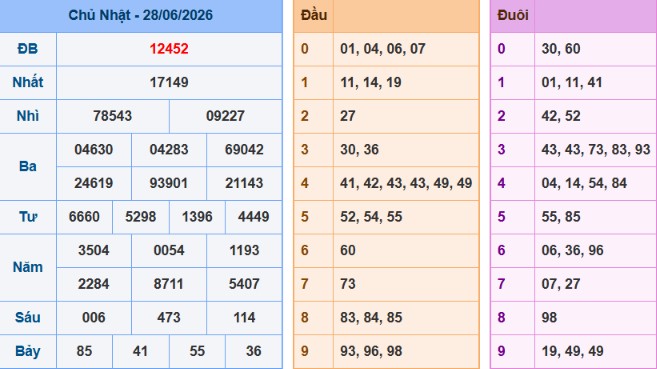Select Năm prize number 1193

pos(244,250)
